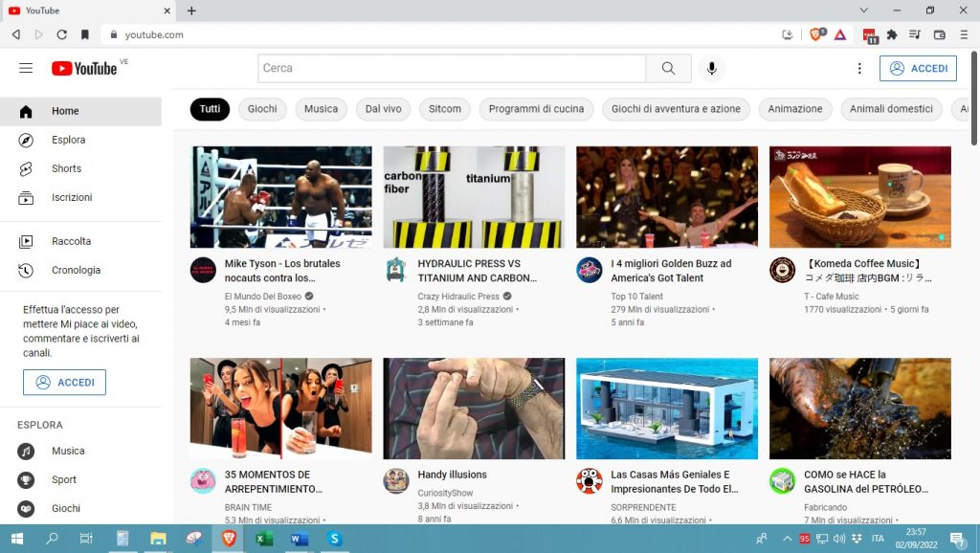Toggle the sidebar with the hamburger menu

[26, 68]
